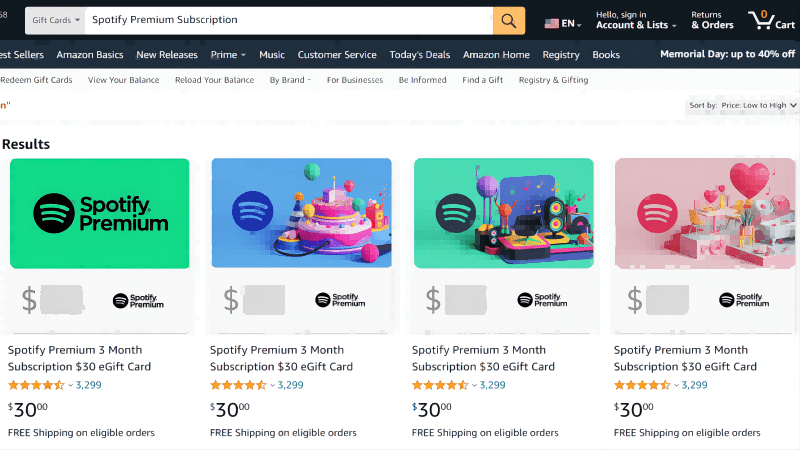Click the 3,299 reviews count on first card
Viewport: 800px width, 450px height.
pyautogui.click(x=89, y=385)
